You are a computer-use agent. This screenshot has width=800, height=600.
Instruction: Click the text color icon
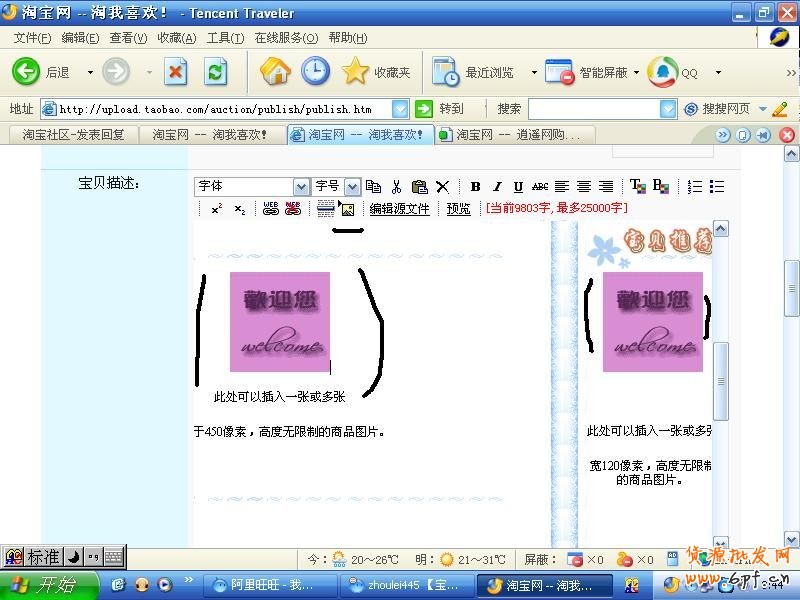(x=637, y=187)
